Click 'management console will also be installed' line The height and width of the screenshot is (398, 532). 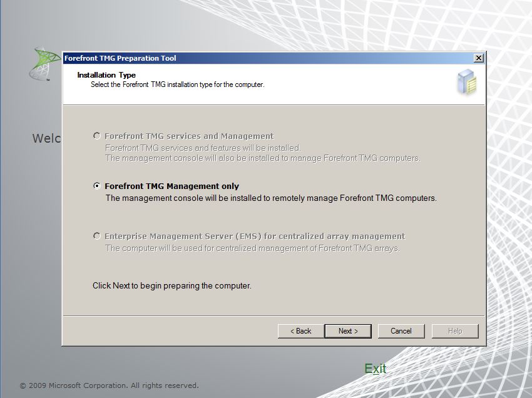click(x=263, y=158)
